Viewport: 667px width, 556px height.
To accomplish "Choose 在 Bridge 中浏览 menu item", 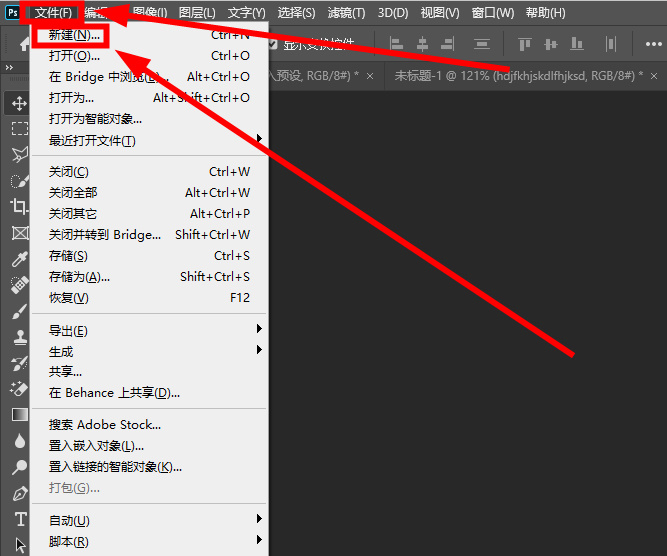I will point(149,77).
